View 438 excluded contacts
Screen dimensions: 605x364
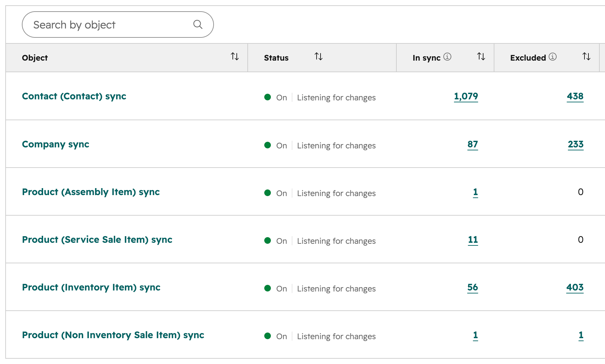pos(575,96)
